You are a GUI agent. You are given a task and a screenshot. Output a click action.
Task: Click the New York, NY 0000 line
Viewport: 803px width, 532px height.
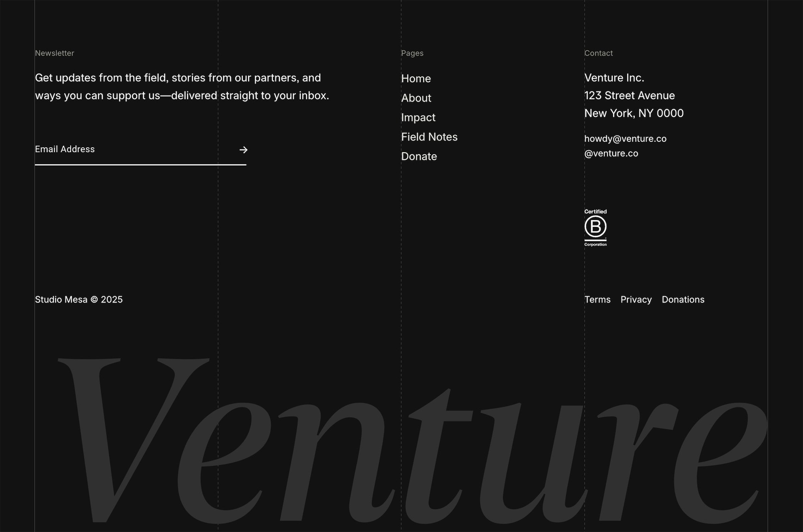(634, 113)
